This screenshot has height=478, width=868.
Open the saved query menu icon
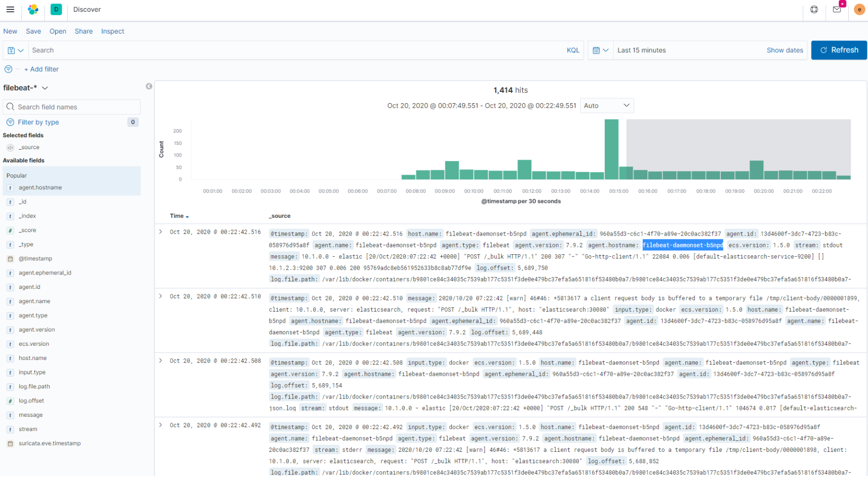coord(16,50)
